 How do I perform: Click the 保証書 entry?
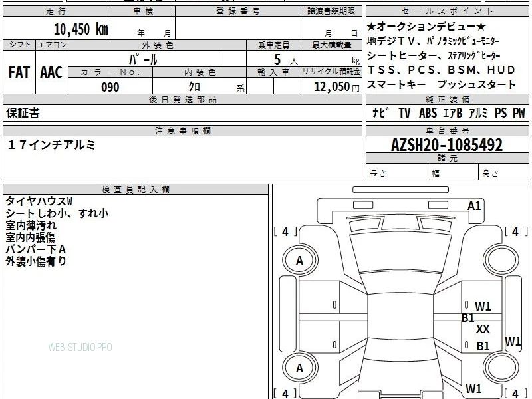(x=23, y=113)
